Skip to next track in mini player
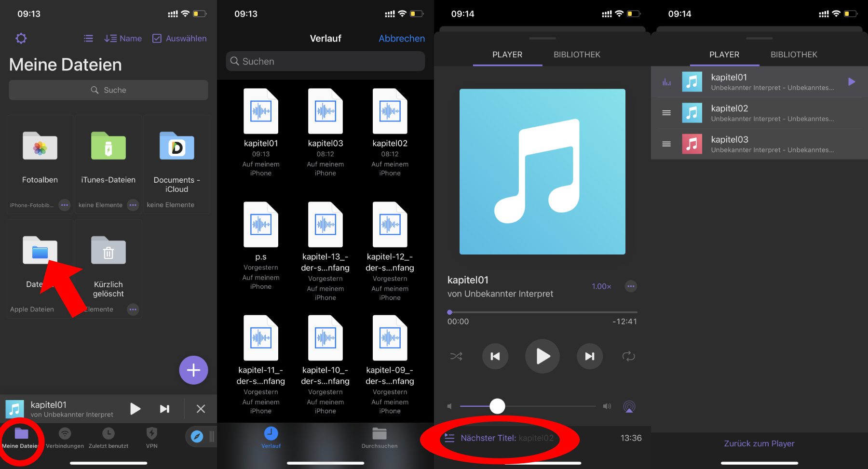This screenshot has width=868, height=469. 165,409
